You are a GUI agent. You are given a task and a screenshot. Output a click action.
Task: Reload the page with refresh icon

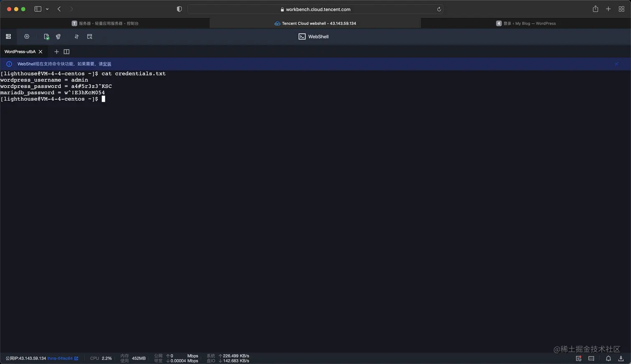(439, 9)
